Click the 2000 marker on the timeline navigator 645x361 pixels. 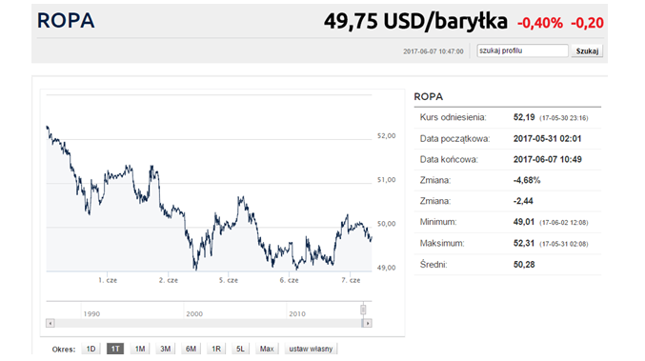(x=194, y=314)
